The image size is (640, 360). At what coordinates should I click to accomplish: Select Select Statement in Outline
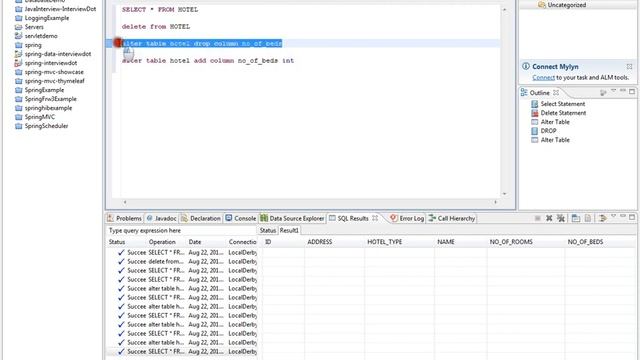pyautogui.click(x=562, y=104)
